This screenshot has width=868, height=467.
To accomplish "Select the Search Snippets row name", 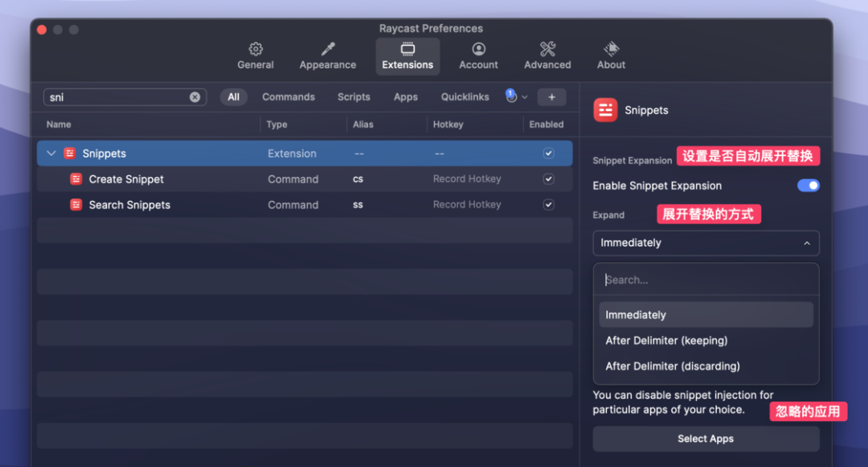I will [129, 205].
